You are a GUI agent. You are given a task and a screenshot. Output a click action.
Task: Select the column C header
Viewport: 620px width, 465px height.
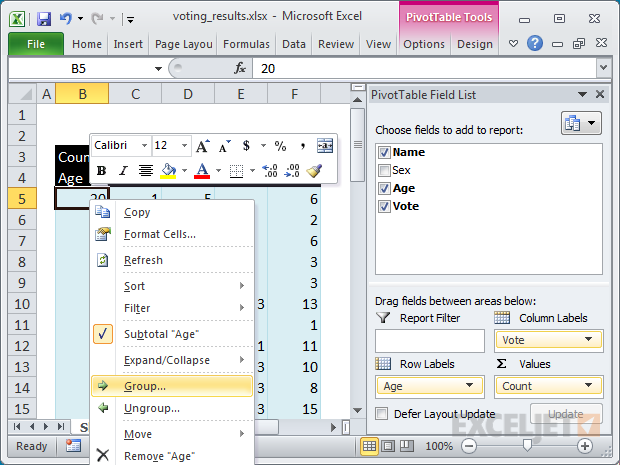(x=135, y=94)
